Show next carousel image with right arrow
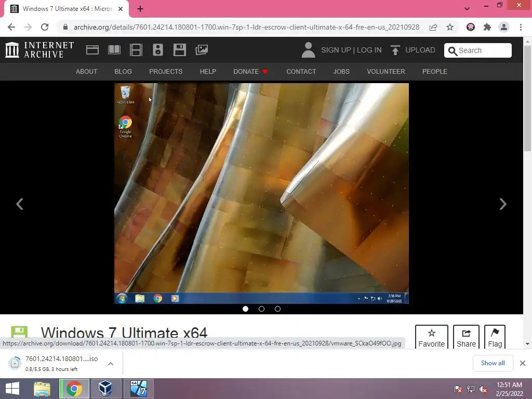The image size is (532, 399). point(503,204)
